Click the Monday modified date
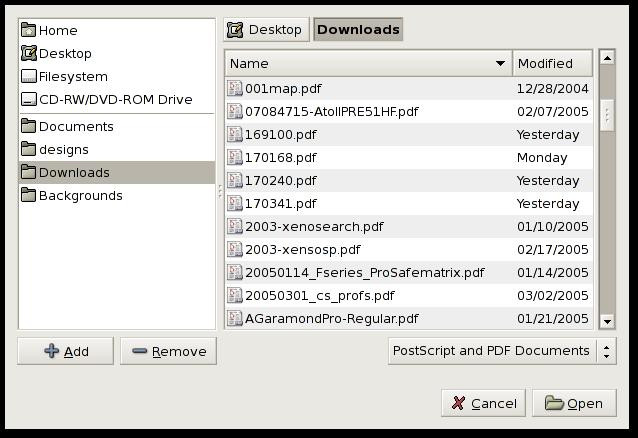This screenshot has width=638, height=438. click(542, 158)
